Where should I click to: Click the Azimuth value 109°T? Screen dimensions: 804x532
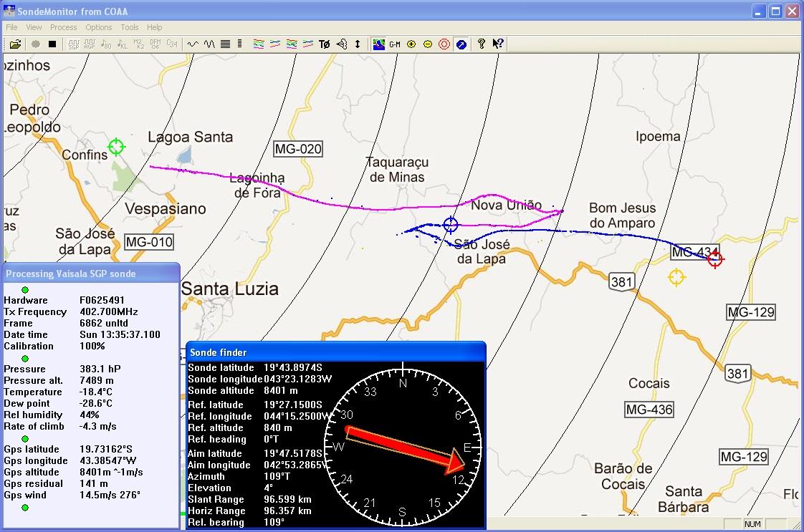(x=277, y=476)
